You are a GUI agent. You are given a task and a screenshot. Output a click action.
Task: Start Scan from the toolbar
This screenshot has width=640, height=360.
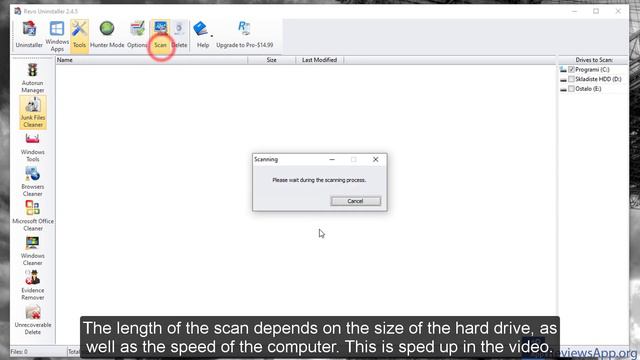[160, 36]
